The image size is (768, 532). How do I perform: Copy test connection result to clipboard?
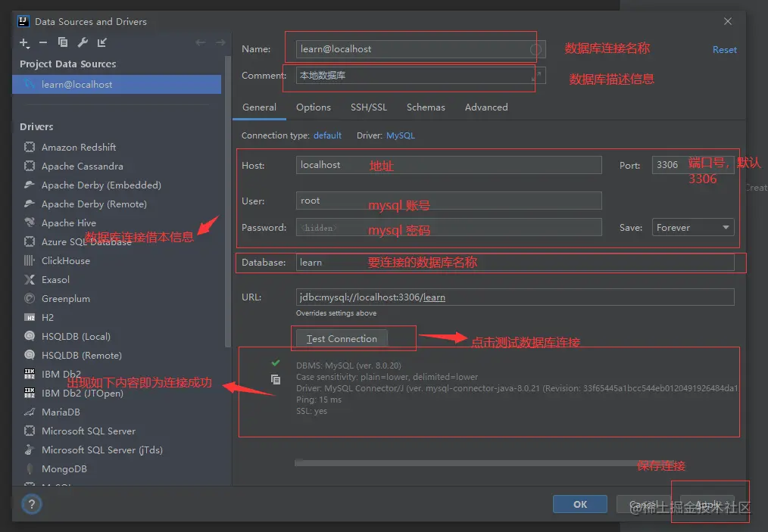[x=276, y=379]
